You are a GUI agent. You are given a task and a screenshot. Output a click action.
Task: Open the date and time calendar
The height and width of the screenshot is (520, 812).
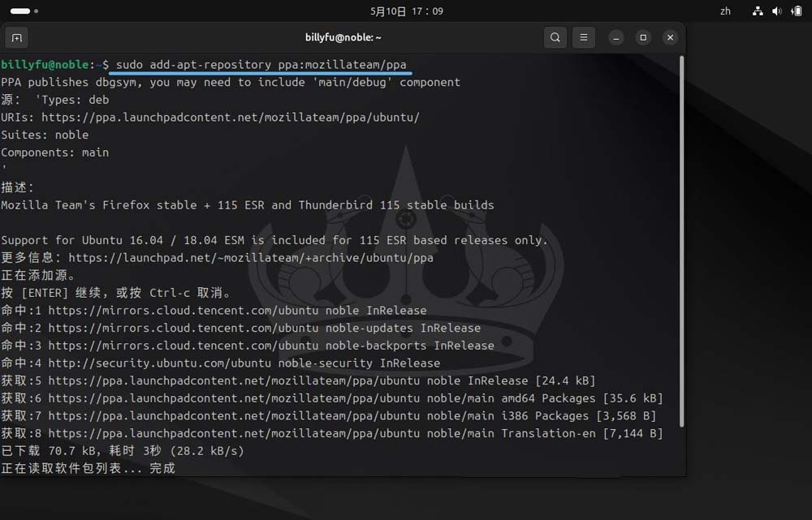(x=406, y=11)
